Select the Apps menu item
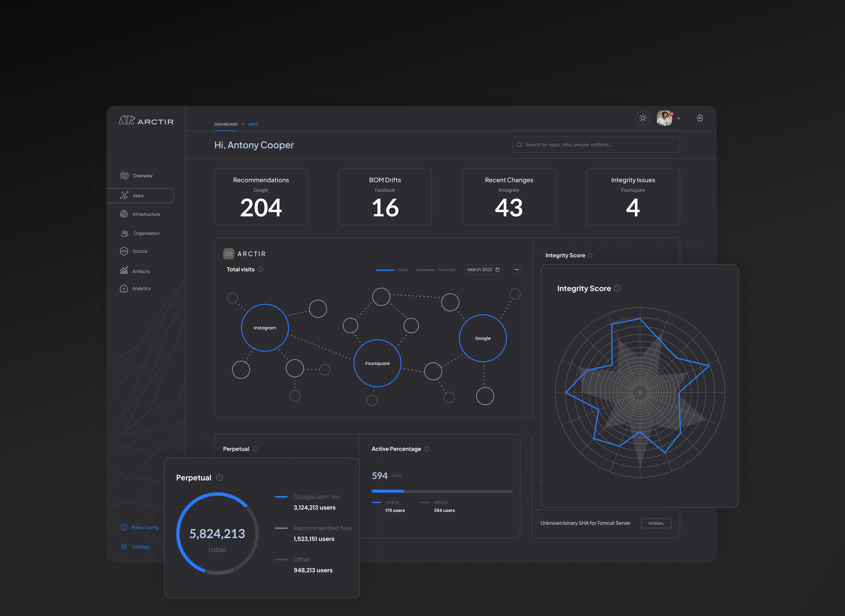845x616 pixels. click(x=138, y=196)
